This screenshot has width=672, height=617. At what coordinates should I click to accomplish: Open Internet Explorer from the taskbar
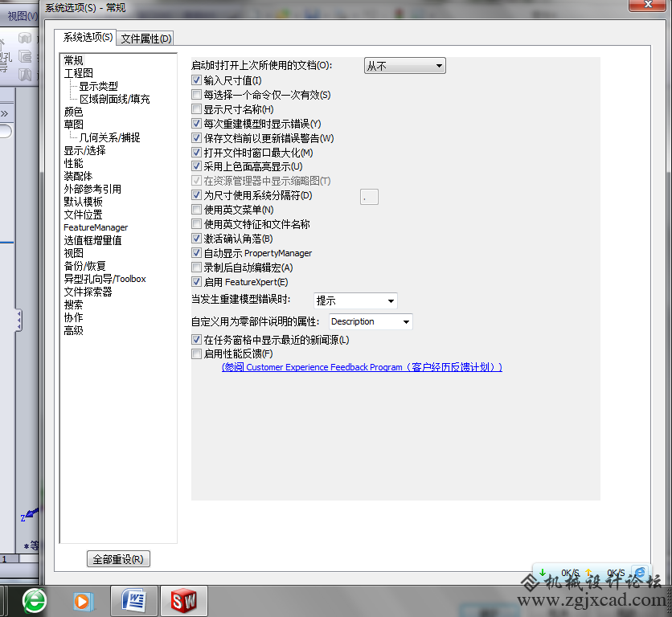[35, 601]
